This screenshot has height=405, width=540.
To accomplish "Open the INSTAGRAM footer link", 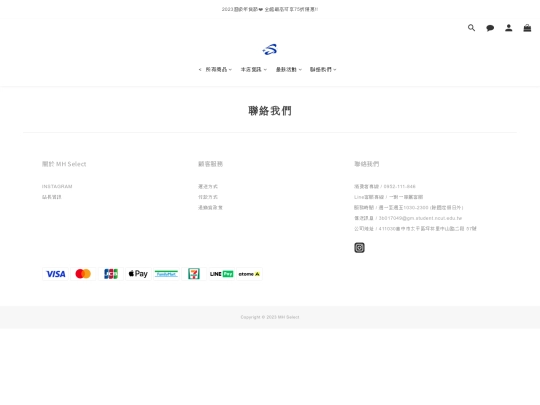I will click(57, 186).
